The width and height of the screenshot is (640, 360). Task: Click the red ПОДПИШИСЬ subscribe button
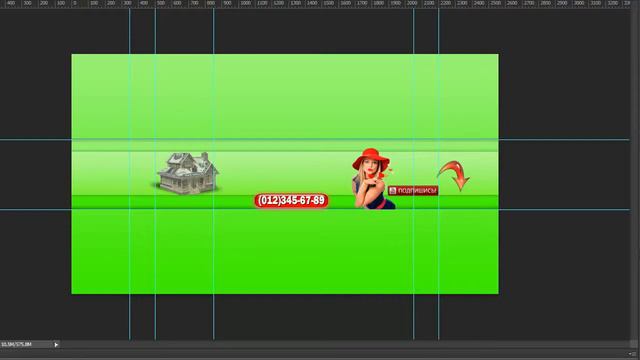click(x=413, y=191)
